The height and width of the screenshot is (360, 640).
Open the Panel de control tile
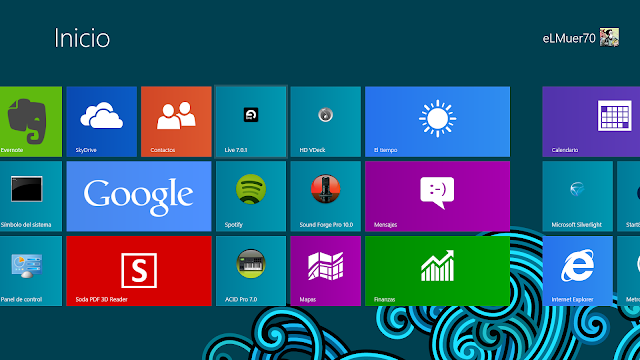coord(31,271)
